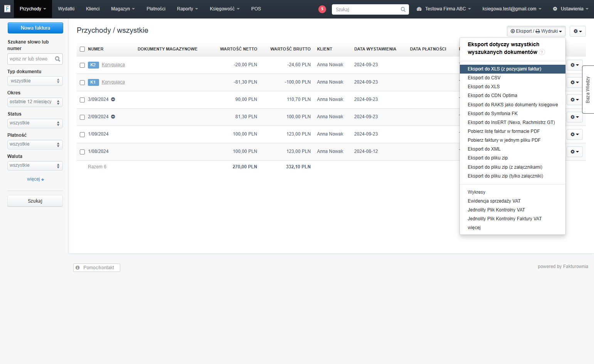Open the gear menu for invoice 2/09/2024
Viewport: 594px width, 364px height.
click(574, 117)
